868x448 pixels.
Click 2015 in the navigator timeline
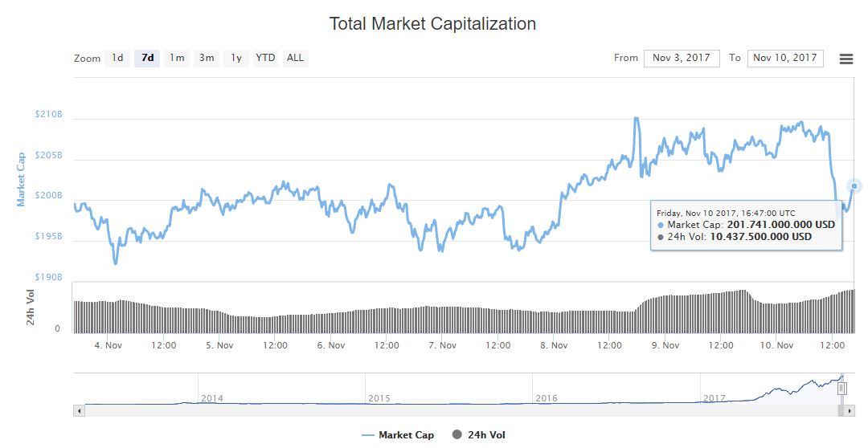(379, 397)
